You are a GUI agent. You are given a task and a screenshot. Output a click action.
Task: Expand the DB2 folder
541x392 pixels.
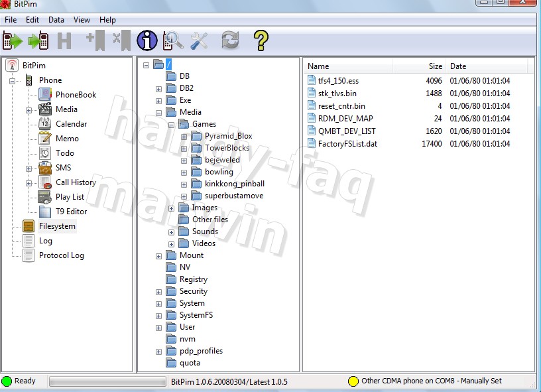tap(158, 89)
